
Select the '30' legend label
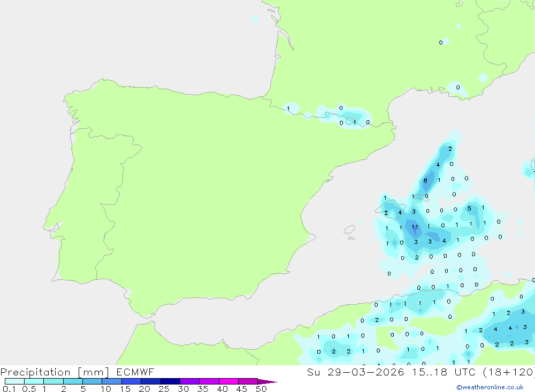[x=183, y=389]
